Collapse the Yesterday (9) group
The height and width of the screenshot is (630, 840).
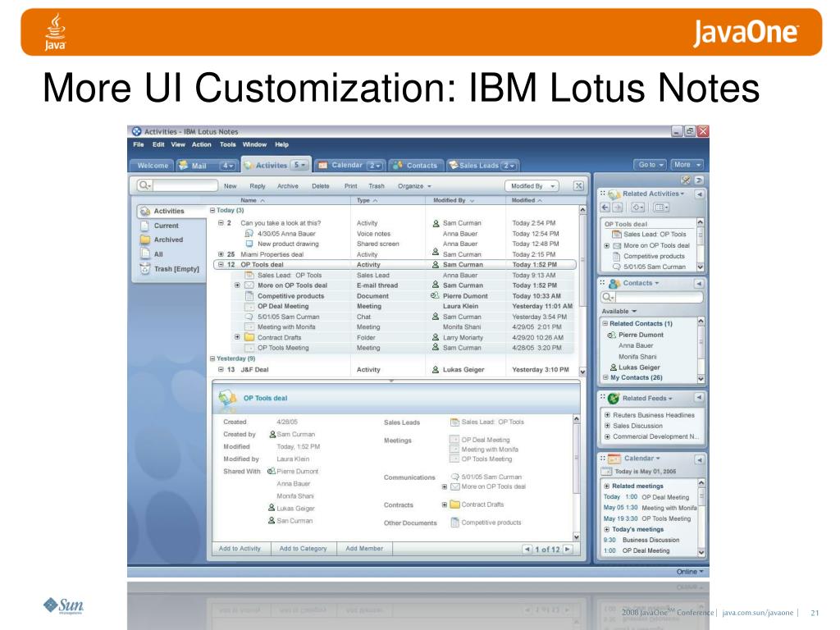coord(212,358)
